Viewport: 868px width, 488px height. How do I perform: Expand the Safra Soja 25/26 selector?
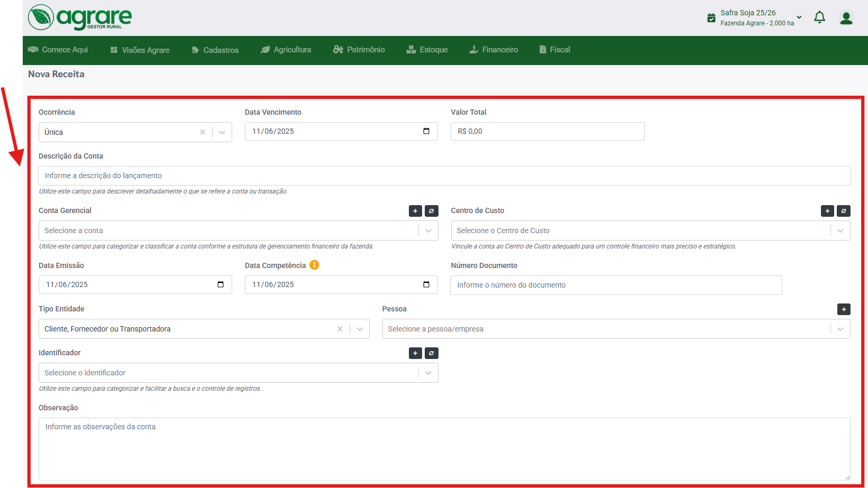pos(799,17)
